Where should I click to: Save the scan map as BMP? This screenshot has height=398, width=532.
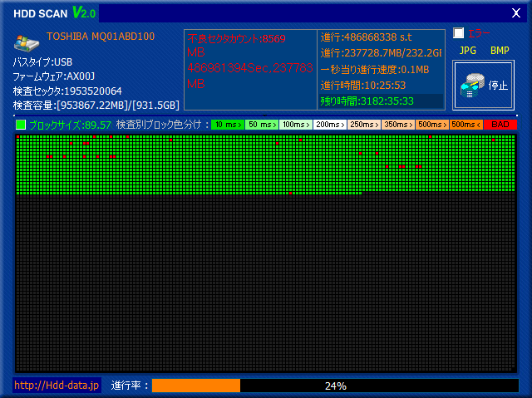coord(500,51)
